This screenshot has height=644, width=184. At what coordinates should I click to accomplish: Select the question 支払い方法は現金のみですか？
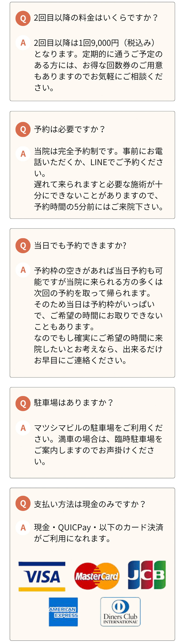tap(89, 504)
